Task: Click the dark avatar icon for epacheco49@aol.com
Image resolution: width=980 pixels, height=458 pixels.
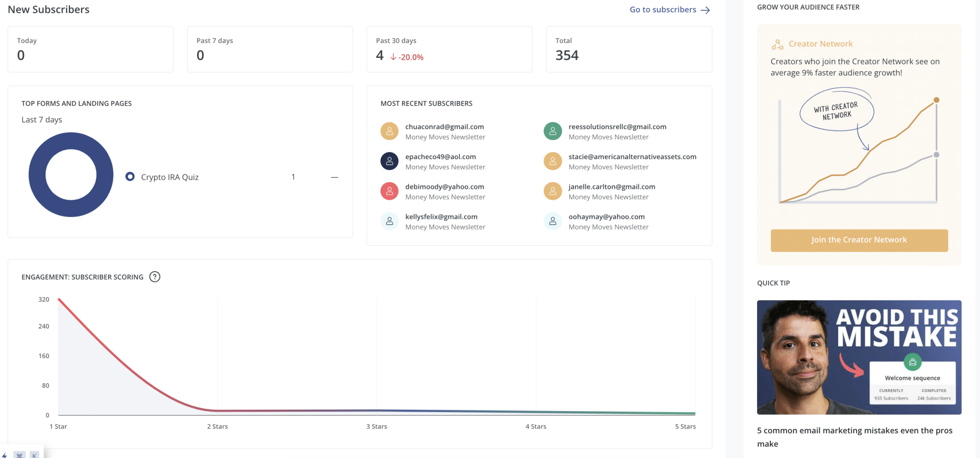Action: (390, 161)
